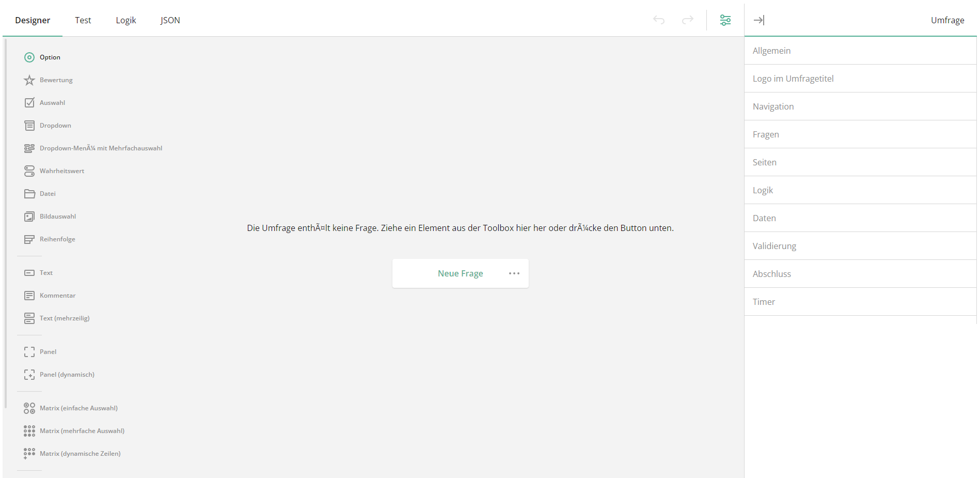Click the Matrix (einfache Auswahl) icon
The image size is (980, 478).
click(x=29, y=408)
